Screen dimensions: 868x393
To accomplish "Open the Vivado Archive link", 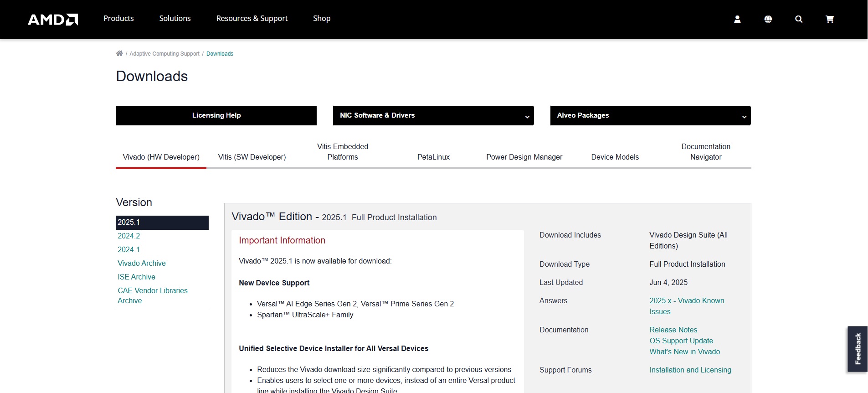I will [x=141, y=263].
